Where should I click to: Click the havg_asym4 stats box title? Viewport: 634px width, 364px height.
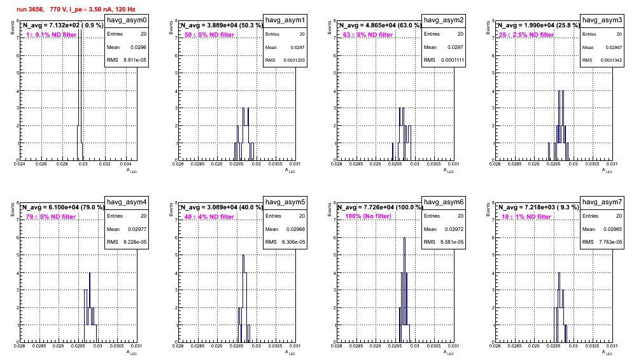[127, 202]
